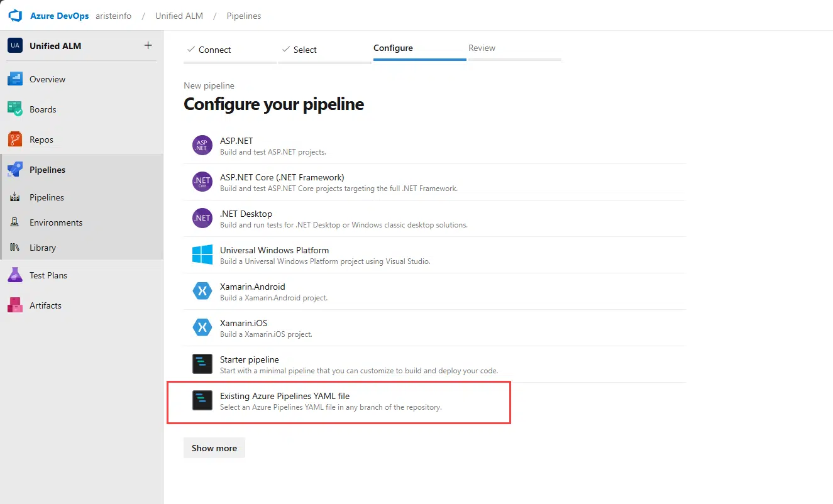Switch to the Connect step
This screenshot has width=833, height=504.
214,49
